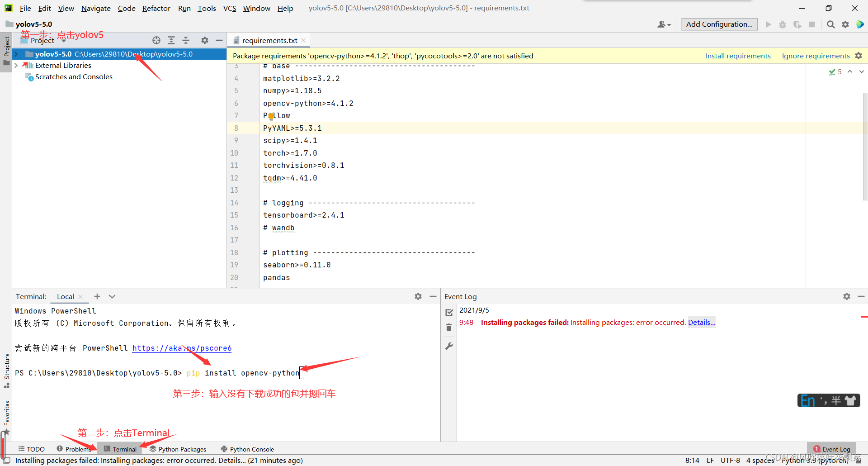Open Structure side tool window
The image size is (868, 466).
coord(7,370)
